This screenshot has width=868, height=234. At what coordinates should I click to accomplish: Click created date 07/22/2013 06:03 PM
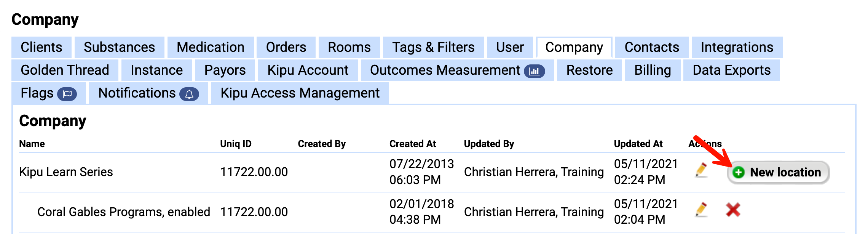coord(422,172)
